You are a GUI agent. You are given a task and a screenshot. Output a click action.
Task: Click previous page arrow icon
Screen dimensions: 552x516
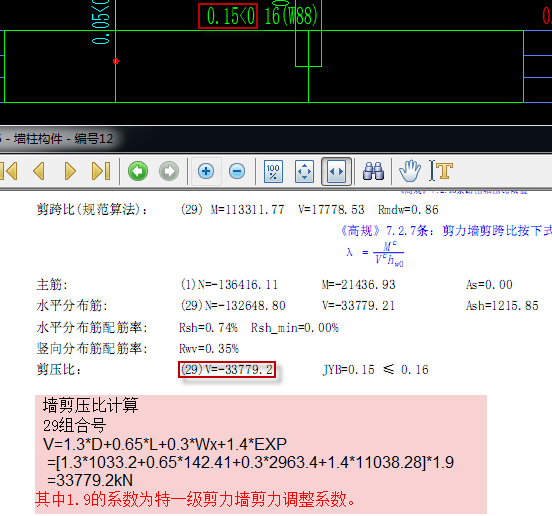39,171
